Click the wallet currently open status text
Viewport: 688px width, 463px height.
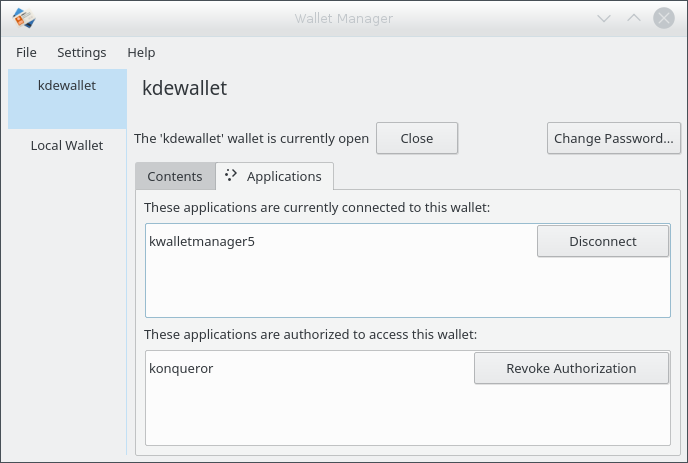pos(251,139)
